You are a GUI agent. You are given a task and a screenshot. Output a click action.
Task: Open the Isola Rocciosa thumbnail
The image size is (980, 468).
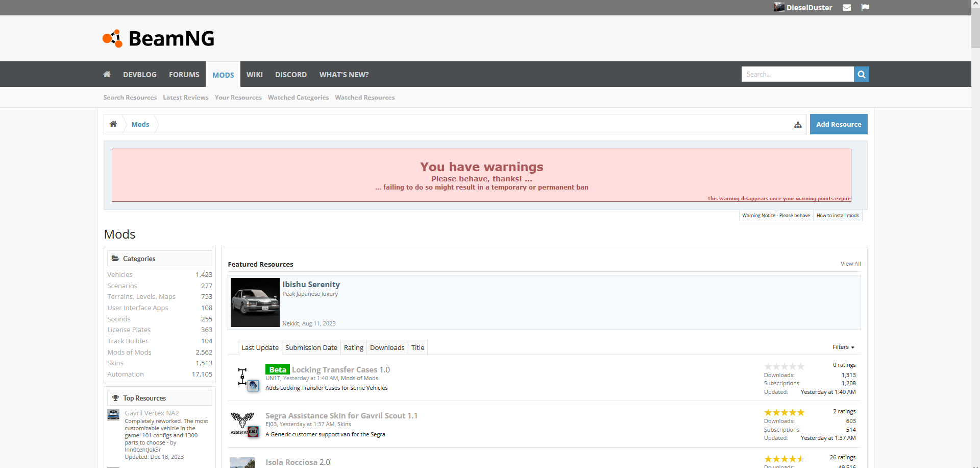pos(242,462)
